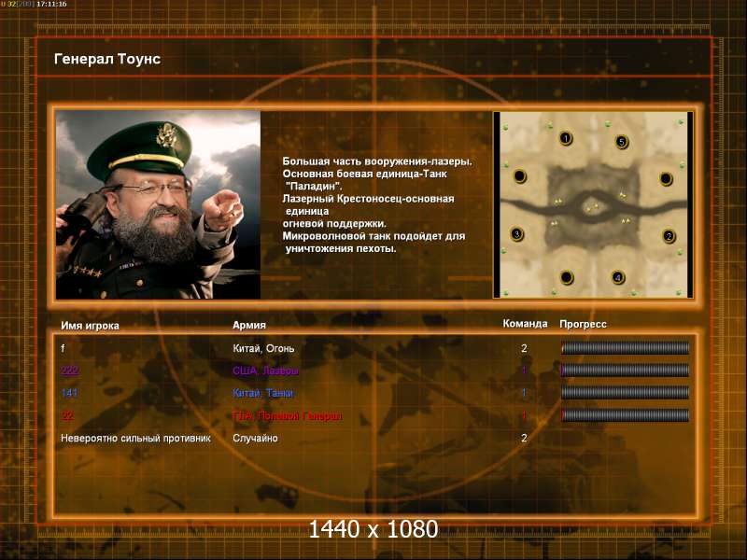Viewport: 747px width, 560px height.
Task: Click the island at the minimap center
Action: click(592, 207)
